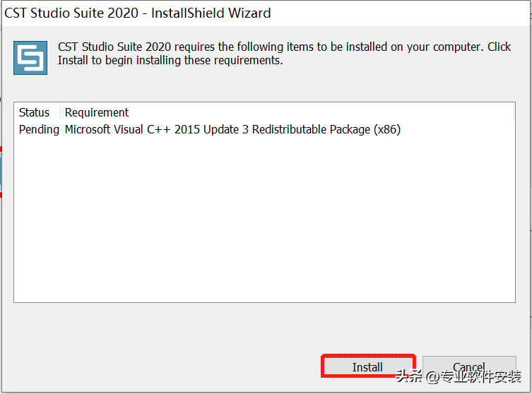The width and height of the screenshot is (532, 394).
Task: Click the divider between Status and Requirement headers
Action: pos(61,112)
